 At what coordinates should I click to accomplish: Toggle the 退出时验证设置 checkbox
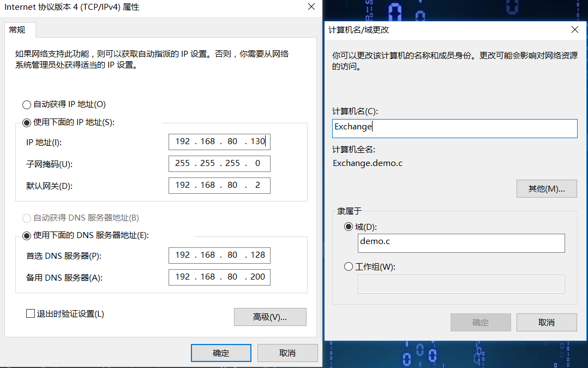click(31, 313)
